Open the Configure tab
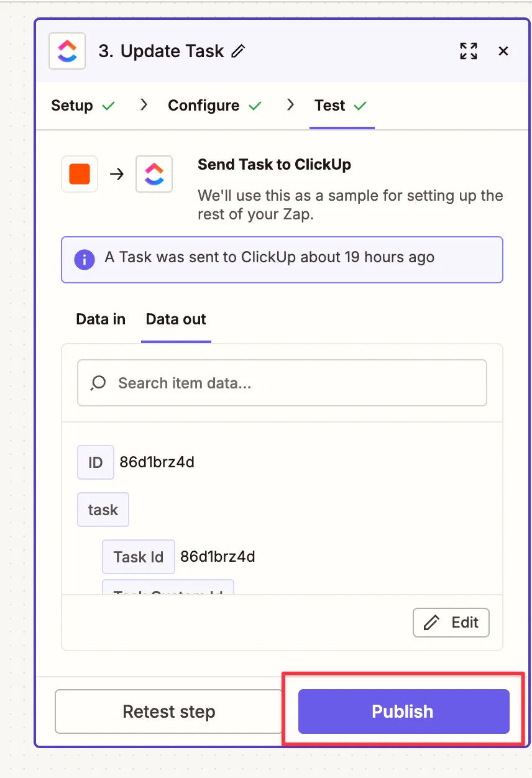This screenshot has width=532, height=778. [204, 106]
